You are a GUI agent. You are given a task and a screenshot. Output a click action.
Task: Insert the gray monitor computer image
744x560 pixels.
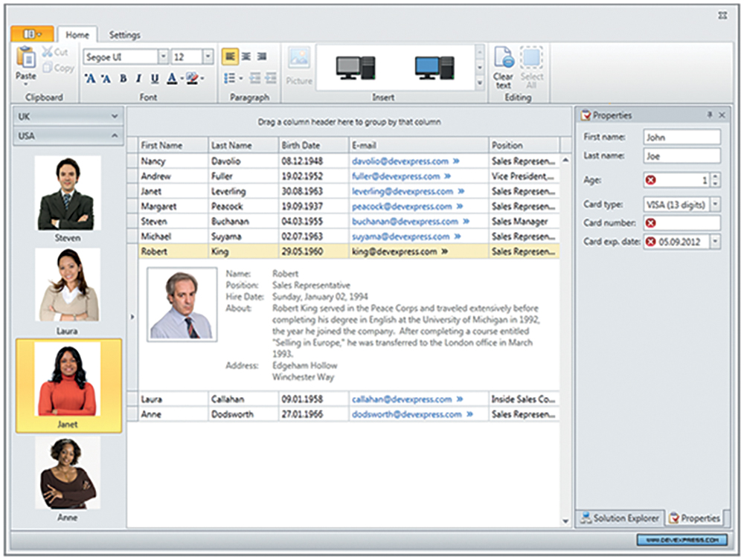[356, 68]
